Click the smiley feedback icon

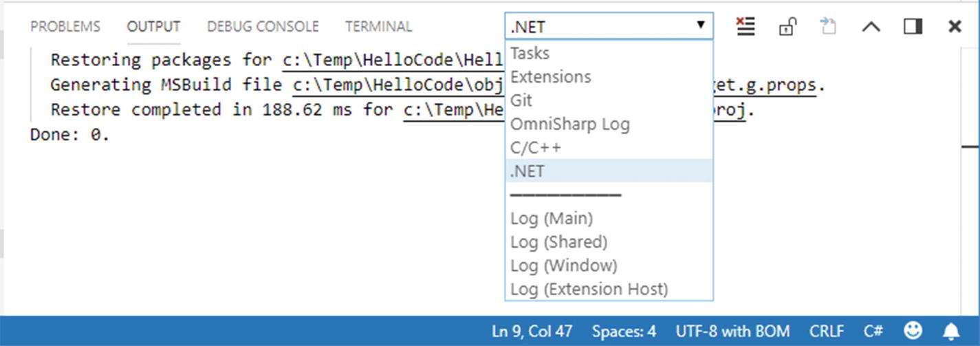913,331
